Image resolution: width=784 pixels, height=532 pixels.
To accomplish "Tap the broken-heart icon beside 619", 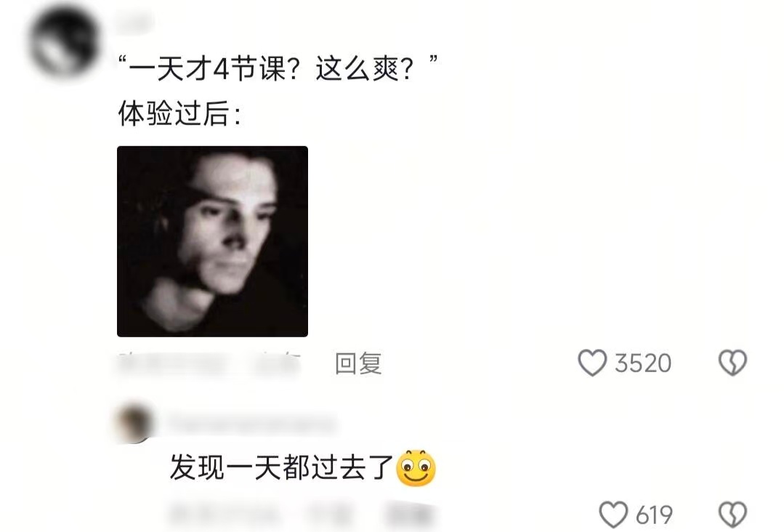I will coord(732,515).
